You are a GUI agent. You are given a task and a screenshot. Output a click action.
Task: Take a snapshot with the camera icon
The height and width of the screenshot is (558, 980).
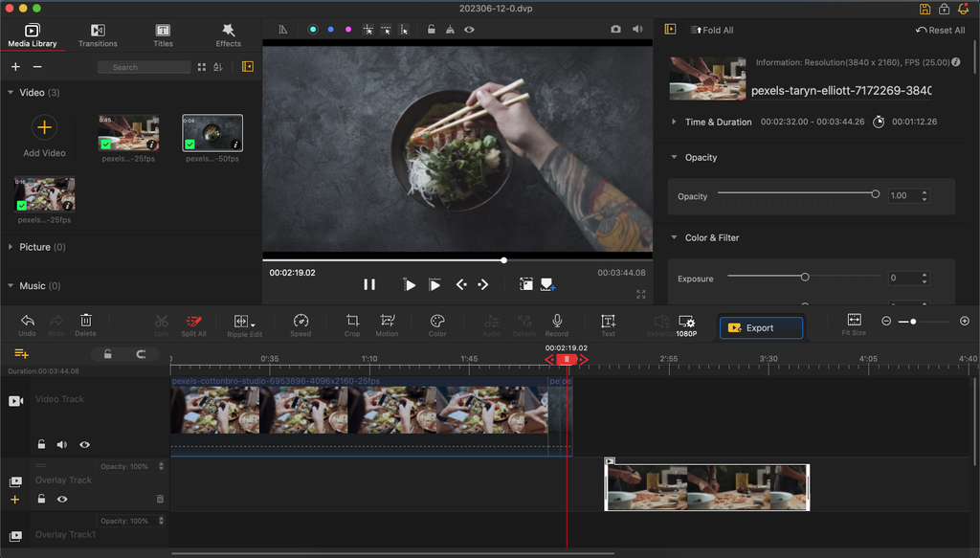coord(616,29)
